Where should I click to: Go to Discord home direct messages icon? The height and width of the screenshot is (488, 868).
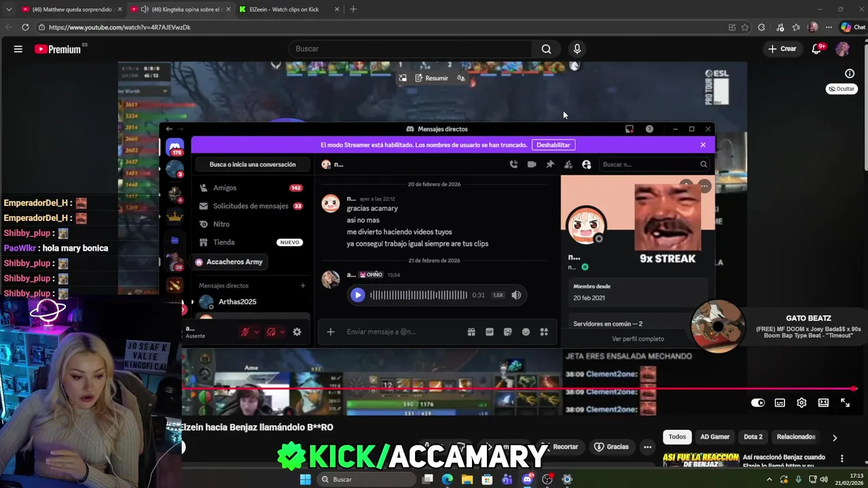175,146
